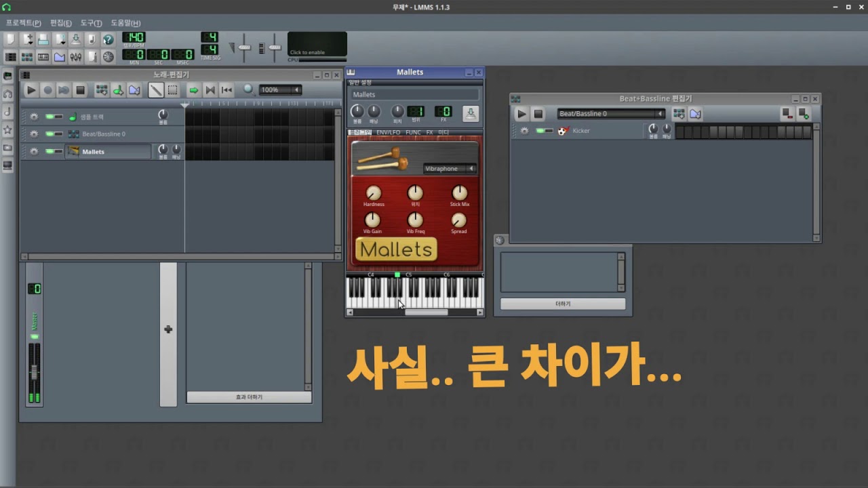Open the instrument plugins sidebar tab
The width and height of the screenshot is (868, 488).
point(8,76)
